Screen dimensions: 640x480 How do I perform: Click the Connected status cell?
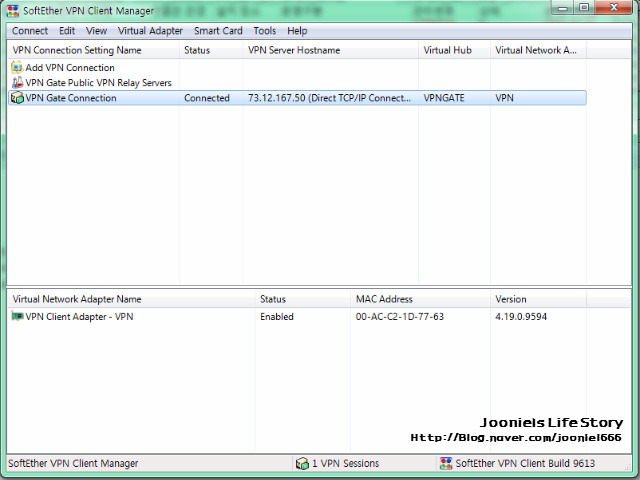[207, 98]
